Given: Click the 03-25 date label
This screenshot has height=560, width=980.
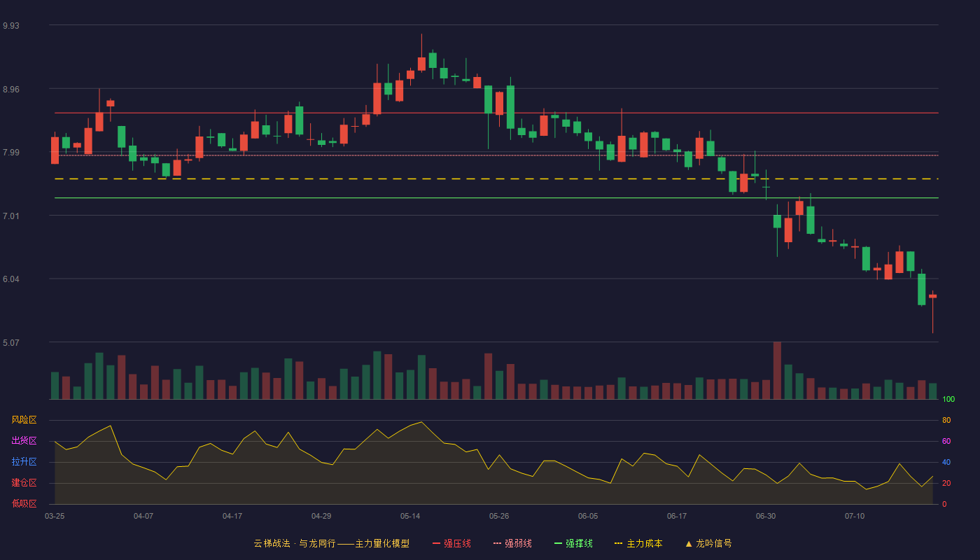Looking at the screenshot, I should pyautogui.click(x=55, y=516).
